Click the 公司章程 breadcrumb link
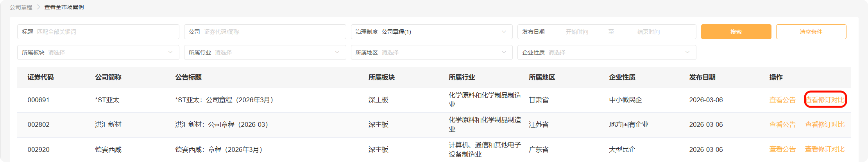 tap(21, 7)
